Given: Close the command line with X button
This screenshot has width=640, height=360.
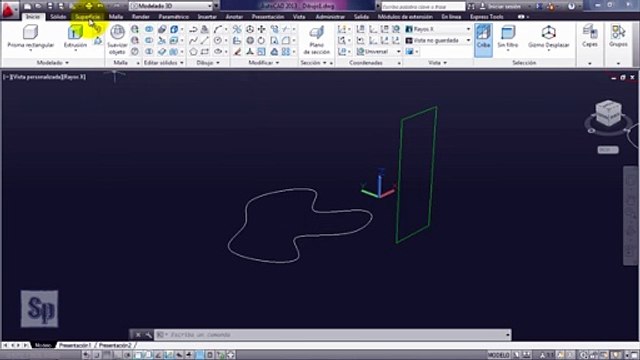Looking at the screenshot, I should [138, 335].
